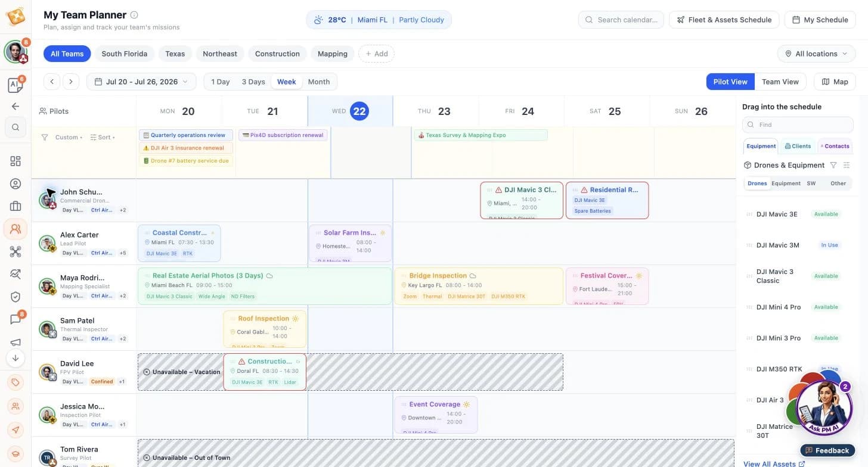Open the sidebar search icon
This screenshot has height=467, width=868.
[x=15, y=127]
